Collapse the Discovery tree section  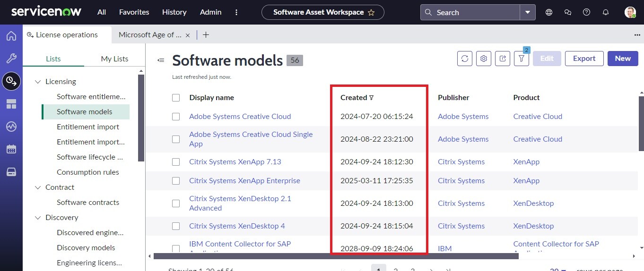click(38, 218)
